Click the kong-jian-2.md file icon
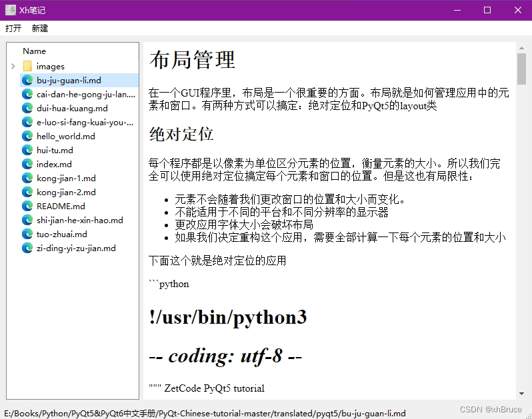The image size is (532, 419). [27, 193]
